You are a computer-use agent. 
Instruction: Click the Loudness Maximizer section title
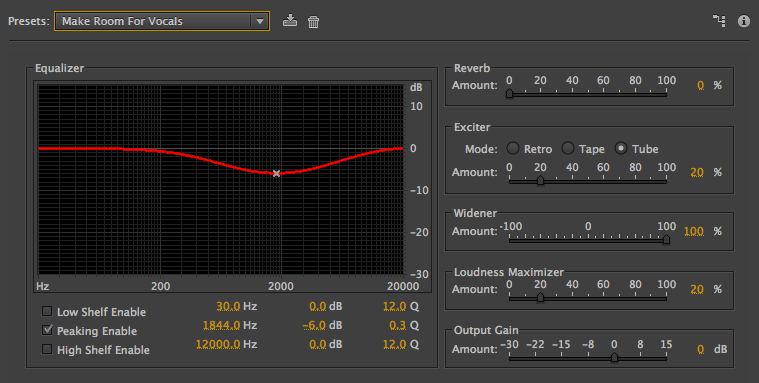point(509,272)
